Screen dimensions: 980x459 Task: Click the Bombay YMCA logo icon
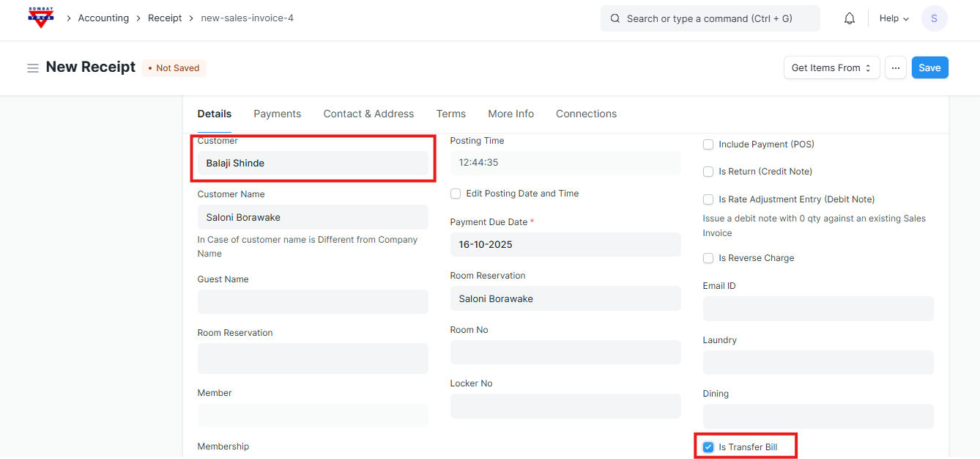point(41,18)
